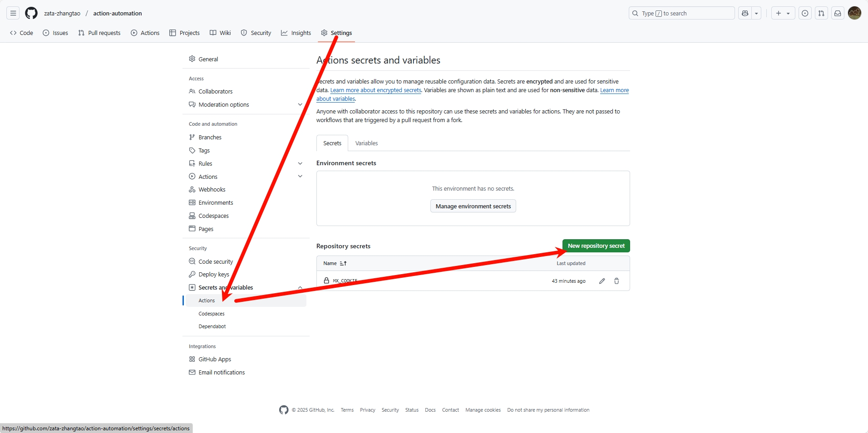Open the notifications inbox icon
The height and width of the screenshot is (433, 868).
click(838, 13)
